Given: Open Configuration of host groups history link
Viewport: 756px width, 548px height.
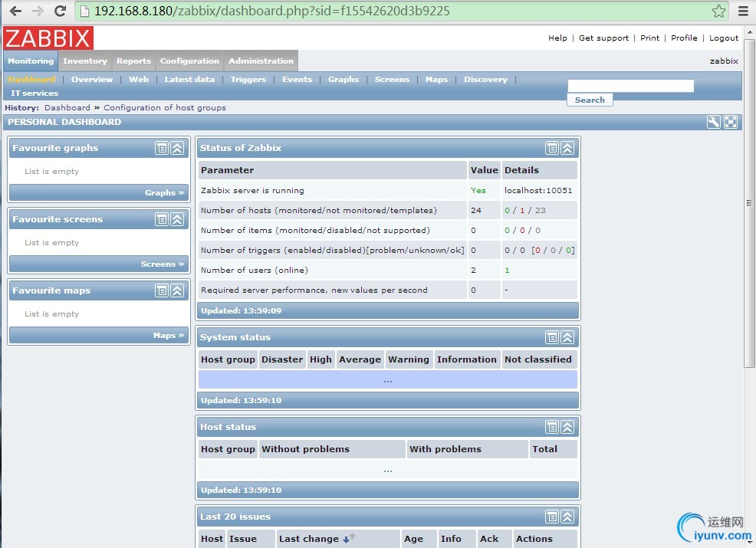Looking at the screenshot, I should [x=165, y=107].
